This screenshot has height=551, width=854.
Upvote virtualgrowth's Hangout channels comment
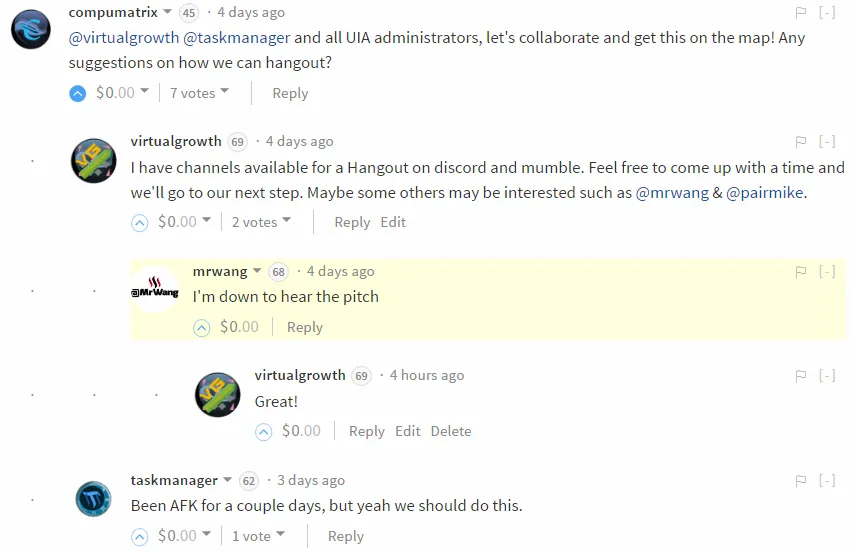click(139, 223)
